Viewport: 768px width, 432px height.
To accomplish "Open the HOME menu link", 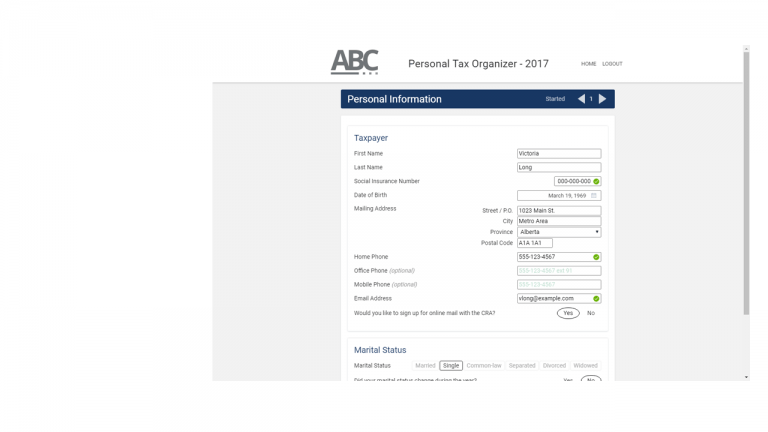I will 589,64.
